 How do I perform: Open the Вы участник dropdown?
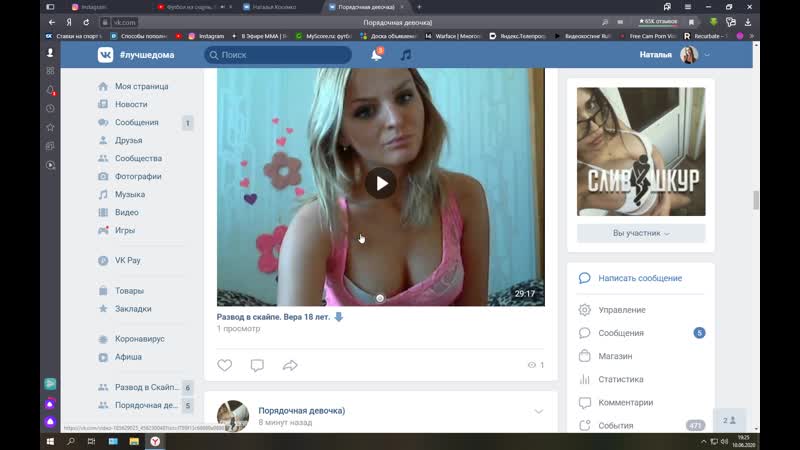(x=641, y=233)
